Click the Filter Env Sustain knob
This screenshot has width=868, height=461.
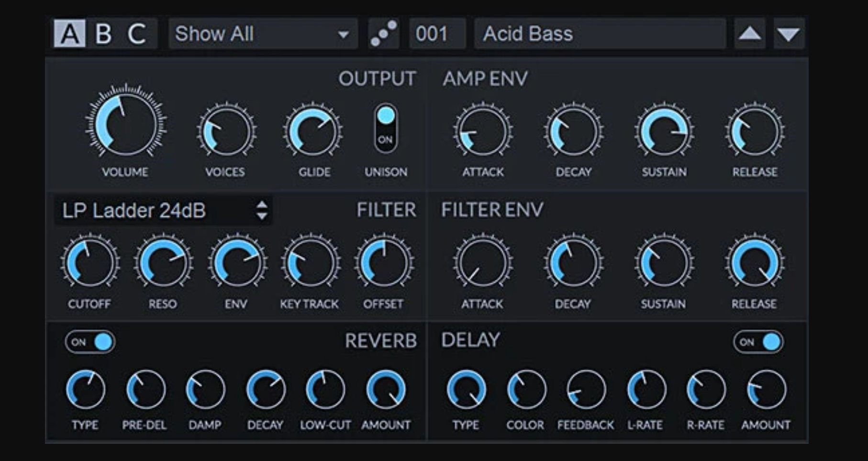[664, 262]
